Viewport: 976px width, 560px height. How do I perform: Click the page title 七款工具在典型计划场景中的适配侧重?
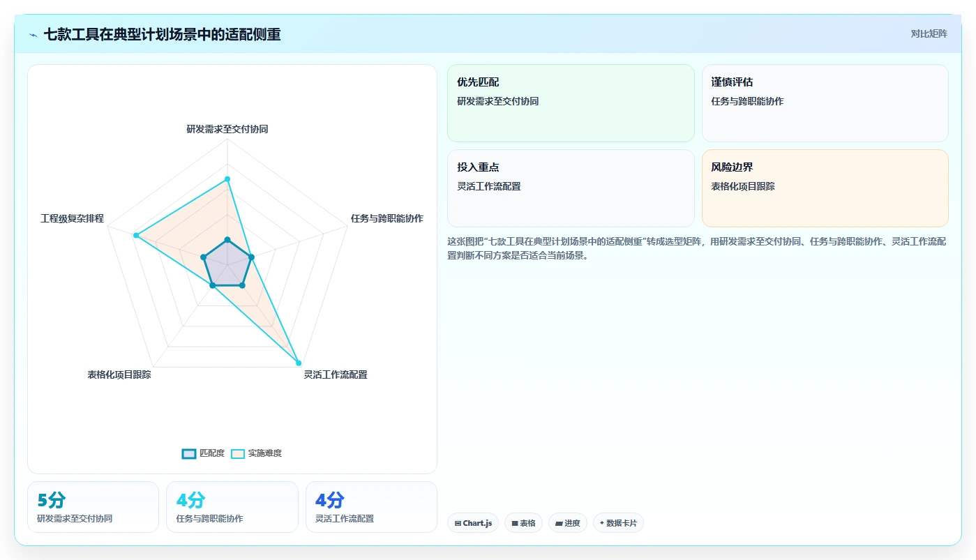(163, 34)
